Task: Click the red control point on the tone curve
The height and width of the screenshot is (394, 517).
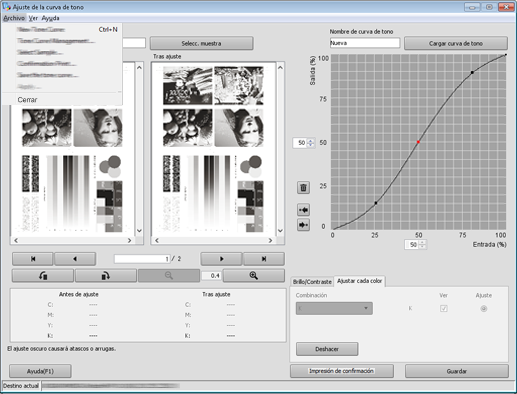Action: 418,142
